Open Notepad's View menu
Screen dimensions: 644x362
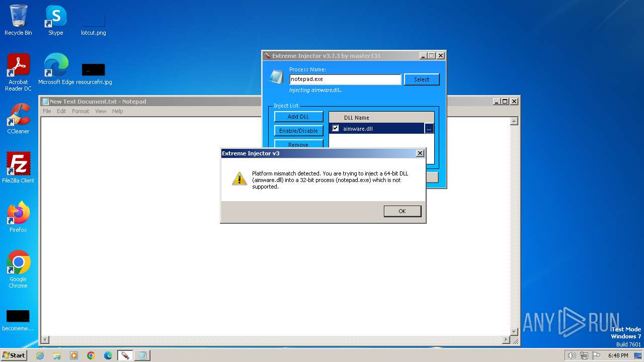click(101, 111)
